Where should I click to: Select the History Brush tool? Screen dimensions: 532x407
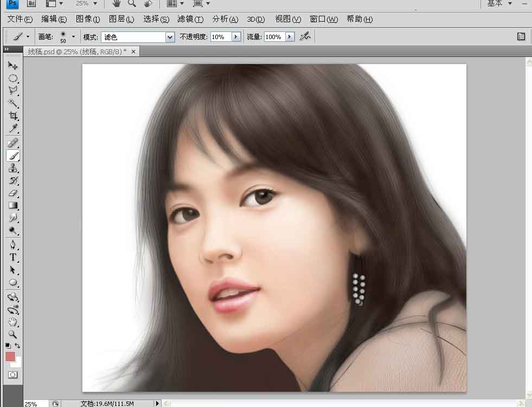pos(13,181)
